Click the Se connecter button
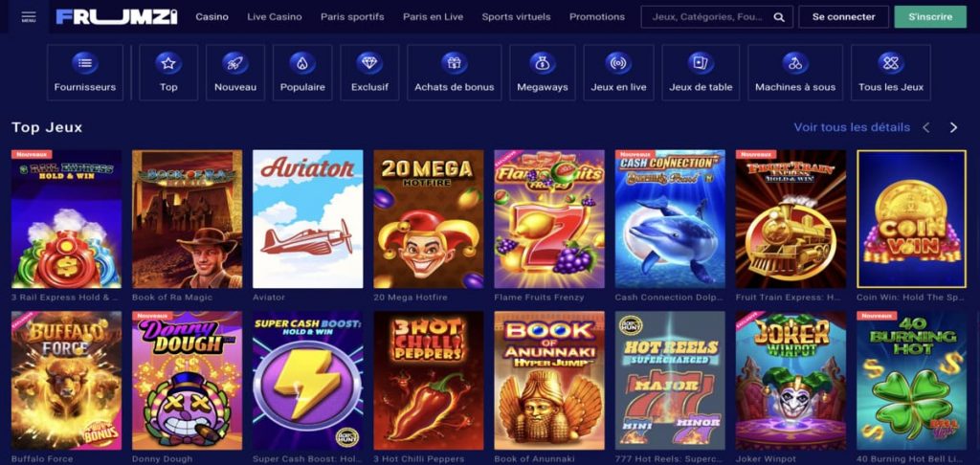Image resolution: width=980 pixels, height=465 pixels. pyautogui.click(x=844, y=17)
